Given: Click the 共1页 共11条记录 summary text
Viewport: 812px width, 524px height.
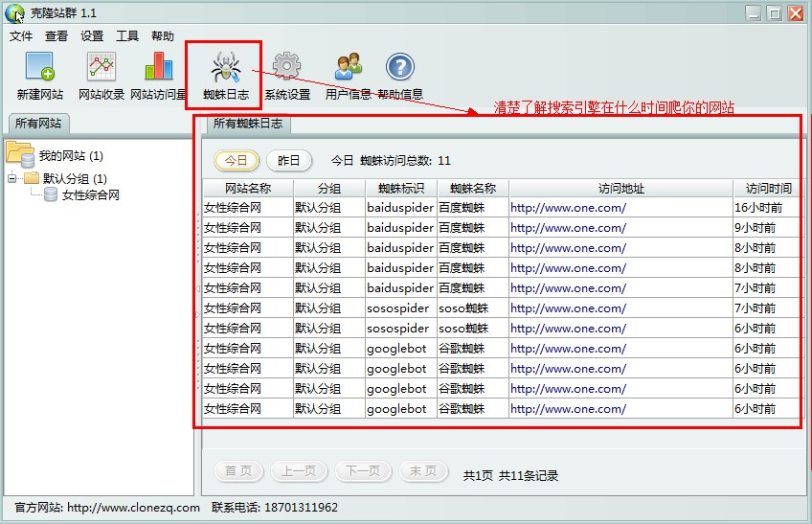Looking at the screenshot, I should 510,476.
